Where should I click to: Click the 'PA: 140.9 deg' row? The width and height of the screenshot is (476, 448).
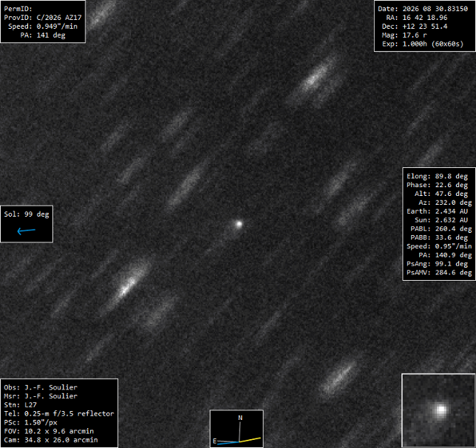[x=445, y=255]
